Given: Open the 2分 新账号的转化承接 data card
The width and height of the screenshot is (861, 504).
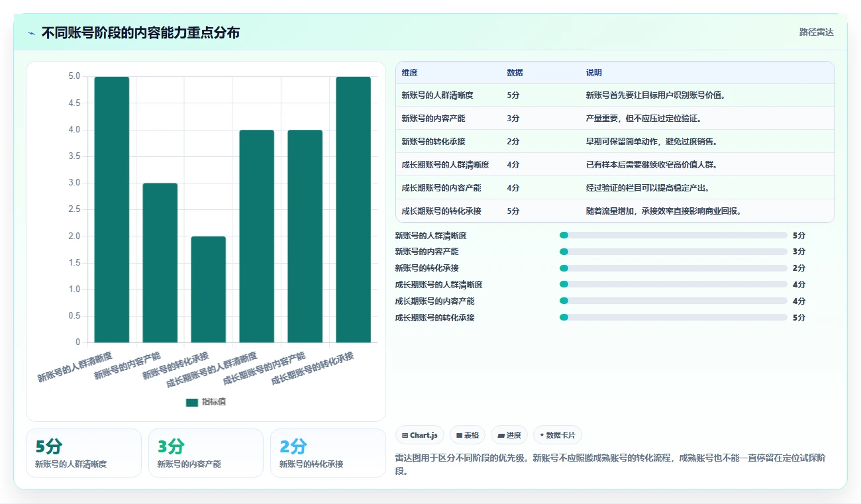Looking at the screenshot, I should tap(328, 453).
